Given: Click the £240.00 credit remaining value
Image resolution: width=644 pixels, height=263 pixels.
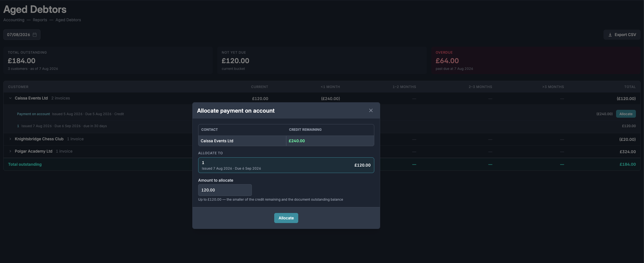Looking at the screenshot, I should 297,141.
